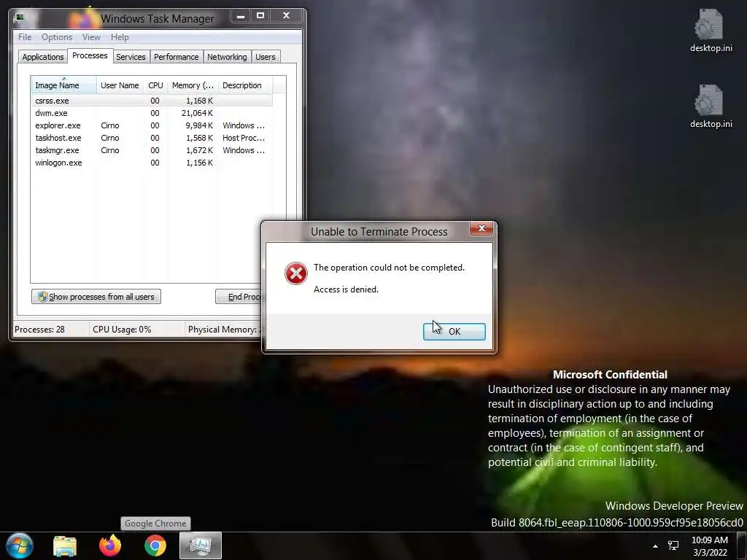Sort by Description column
Viewport: 747px width, 560px height.
(x=245, y=85)
